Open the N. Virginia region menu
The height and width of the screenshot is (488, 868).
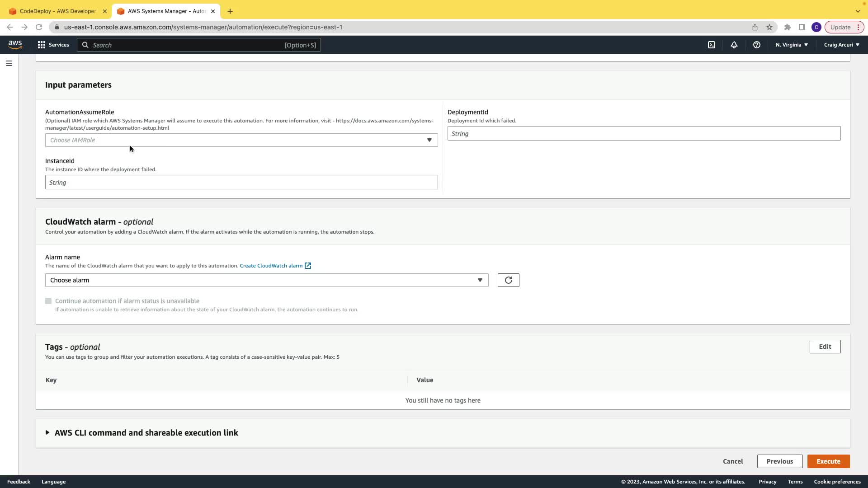(x=792, y=45)
